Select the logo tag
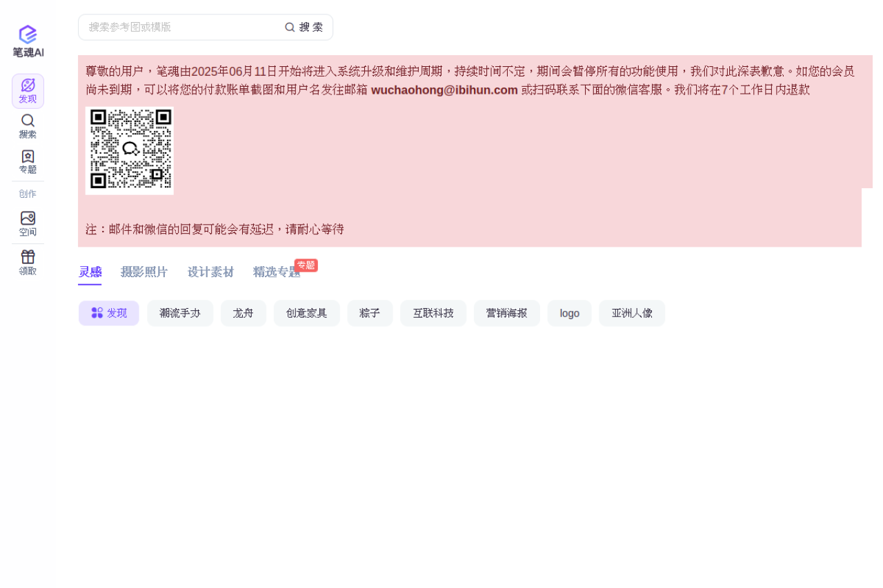 click(x=569, y=313)
